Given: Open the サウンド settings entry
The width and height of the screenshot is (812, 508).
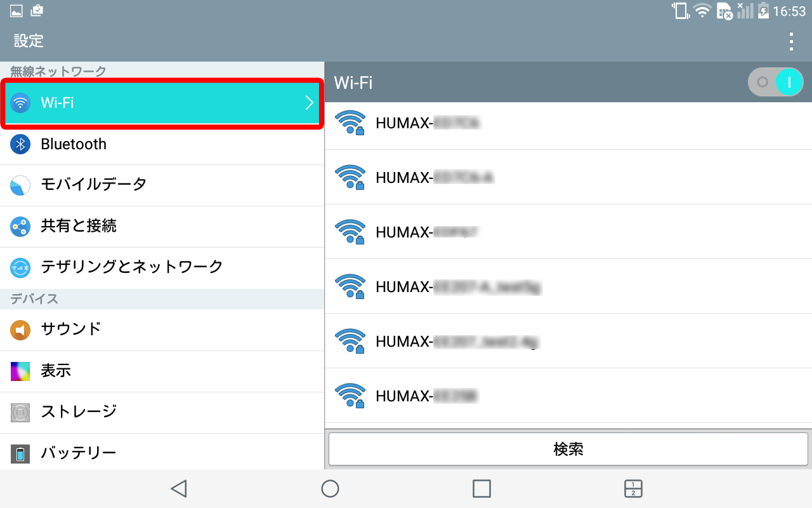Looking at the screenshot, I should click(x=162, y=330).
